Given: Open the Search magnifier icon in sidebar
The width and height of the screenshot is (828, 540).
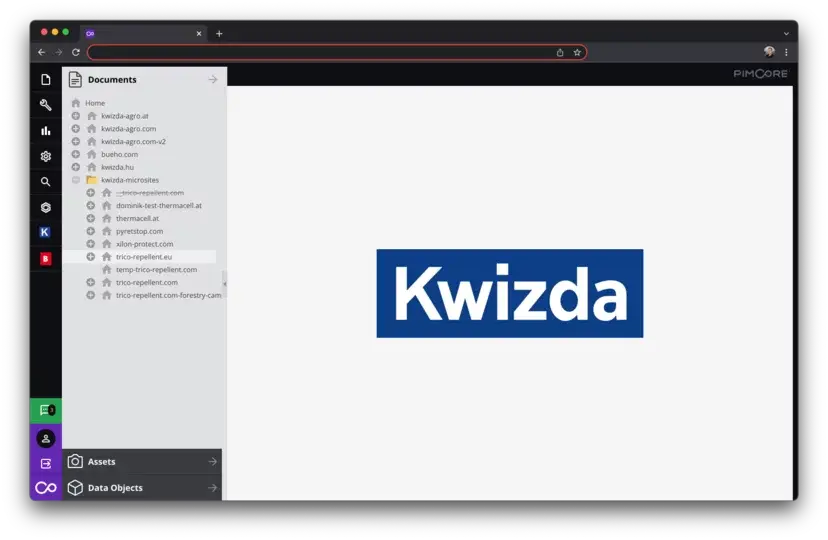Looking at the screenshot, I should pyautogui.click(x=46, y=182).
